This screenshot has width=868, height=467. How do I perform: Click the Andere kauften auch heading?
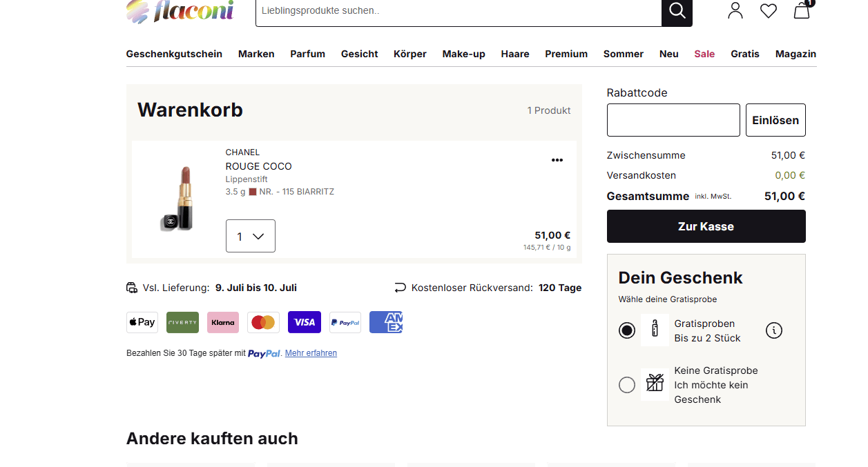click(212, 439)
